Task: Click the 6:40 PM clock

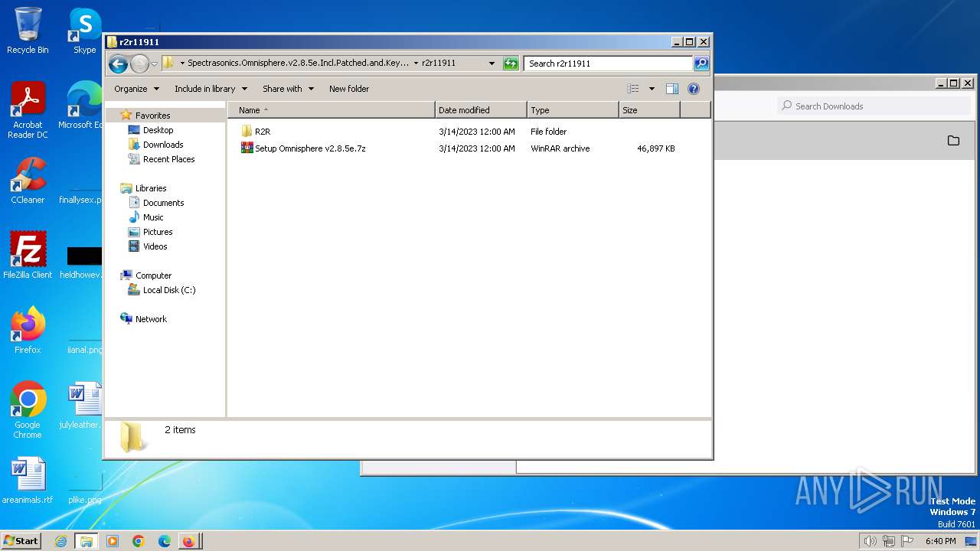Action: coord(940,541)
